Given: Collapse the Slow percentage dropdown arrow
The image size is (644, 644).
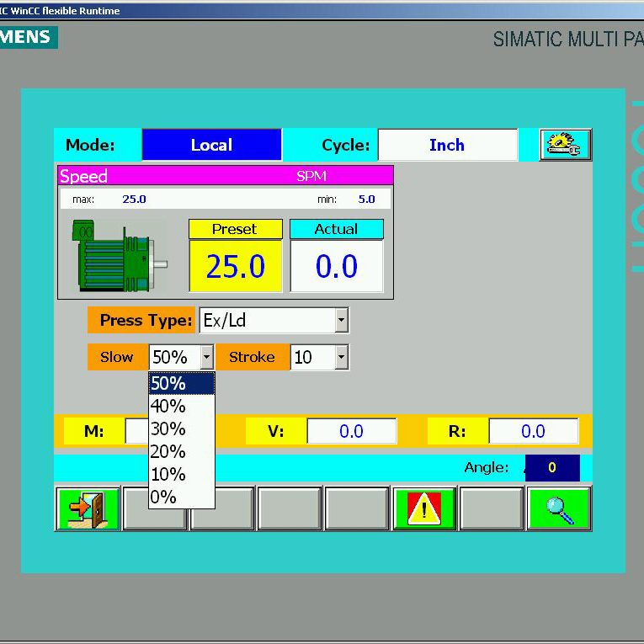Looking at the screenshot, I should (206, 357).
